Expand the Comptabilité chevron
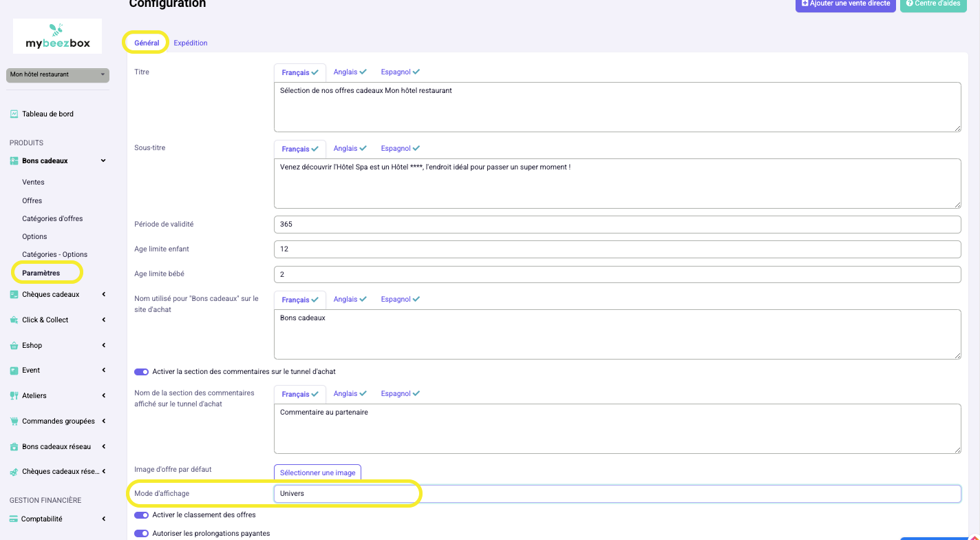 point(103,519)
